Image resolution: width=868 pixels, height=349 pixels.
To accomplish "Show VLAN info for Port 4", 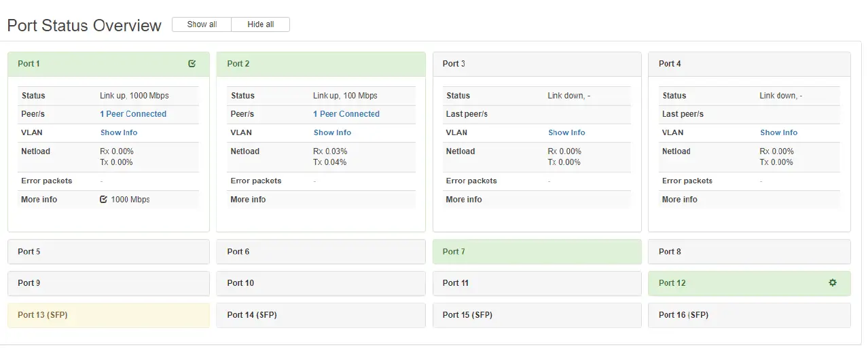I will tap(778, 132).
